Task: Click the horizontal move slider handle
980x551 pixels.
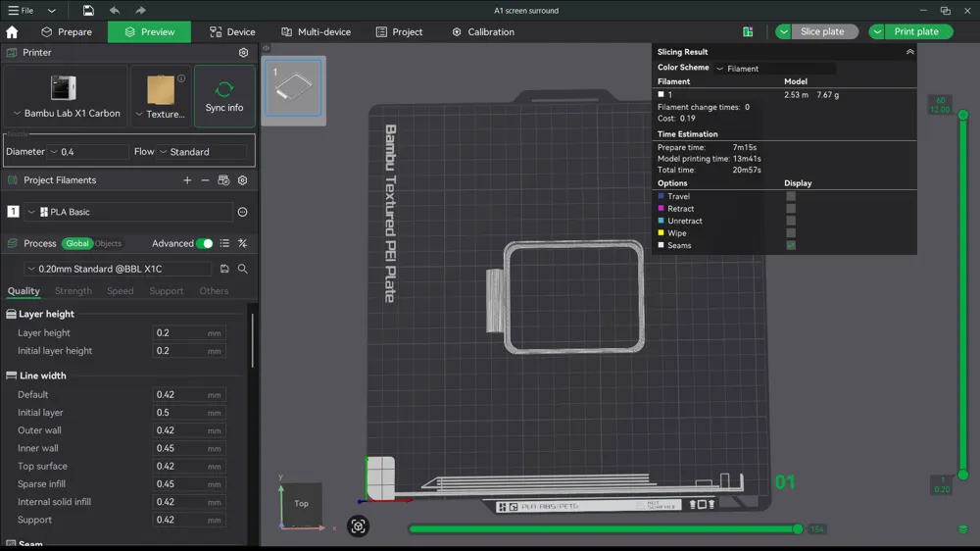Action: pyautogui.click(x=798, y=529)
